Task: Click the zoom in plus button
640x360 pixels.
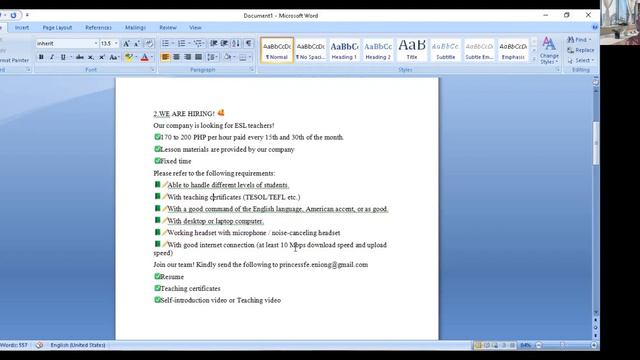Action: click(594, 345)
